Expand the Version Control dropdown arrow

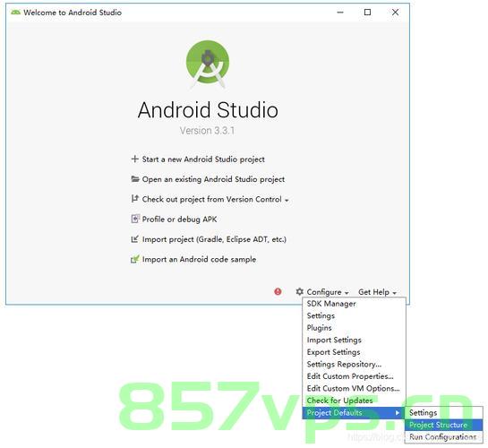coord(287,200)
